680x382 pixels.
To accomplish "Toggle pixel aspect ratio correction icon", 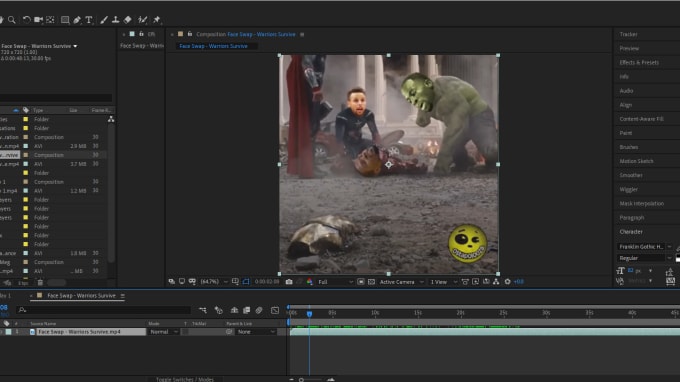I will [465, 282].
